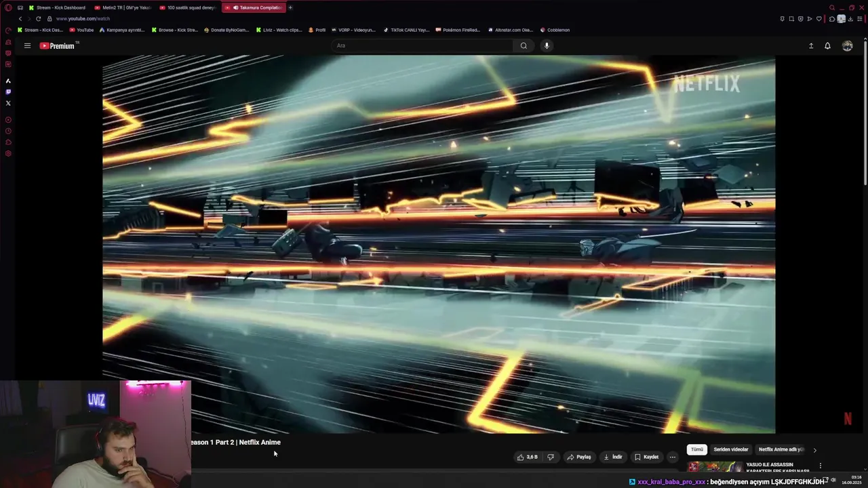Screen dimensions: 868x488
Task: Open 'Browse - Kick Stre...' bookmark
Action: [174, 30]
